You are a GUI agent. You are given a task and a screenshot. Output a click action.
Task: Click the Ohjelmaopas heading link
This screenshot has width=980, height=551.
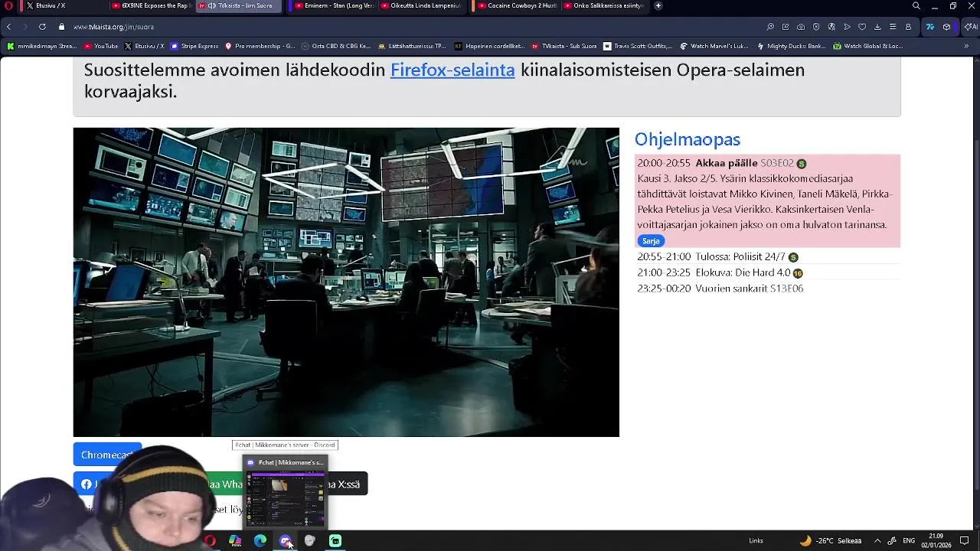click(x=688, y=139)
